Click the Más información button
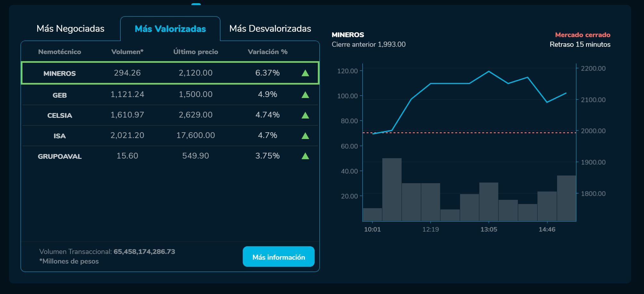 tap(279, 257)
